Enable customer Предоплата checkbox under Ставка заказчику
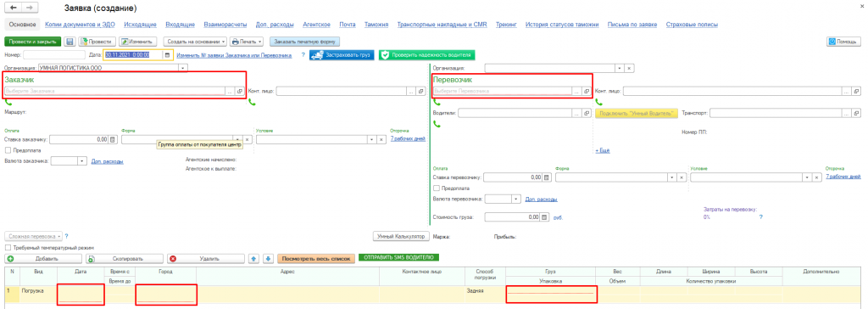This screenshot has width=868, height=309. point(8,150)
